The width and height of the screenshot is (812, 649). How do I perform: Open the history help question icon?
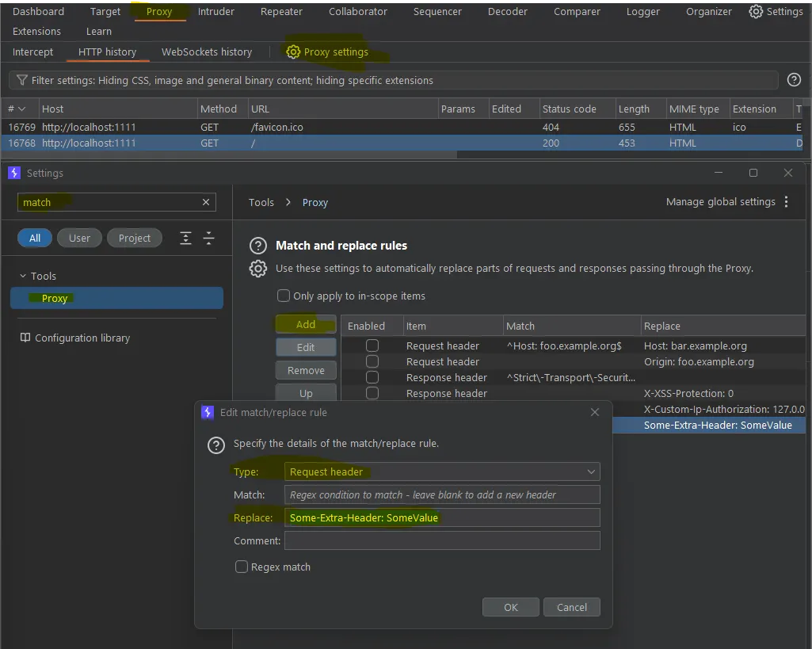click(794, 80)
